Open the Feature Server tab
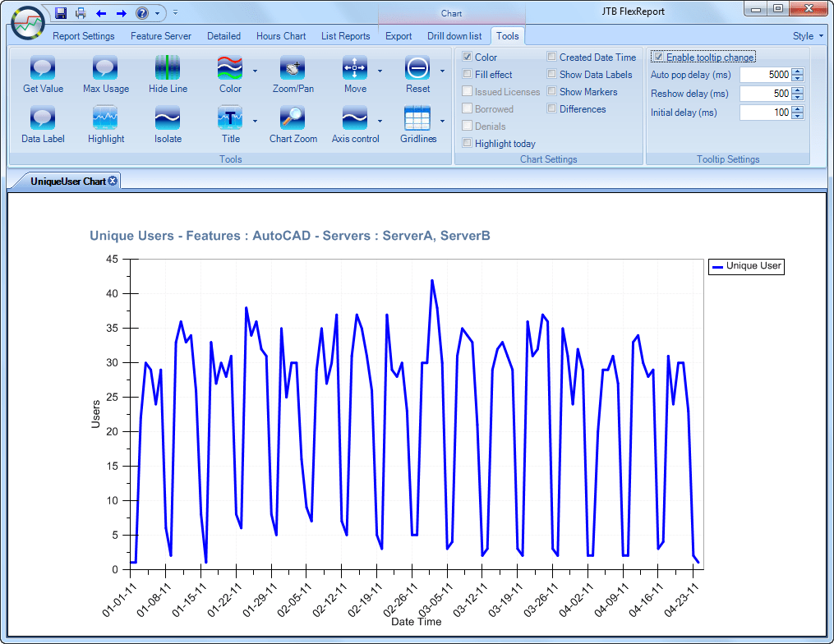This screenshot has width=834, height=644. tap(160, 36)
